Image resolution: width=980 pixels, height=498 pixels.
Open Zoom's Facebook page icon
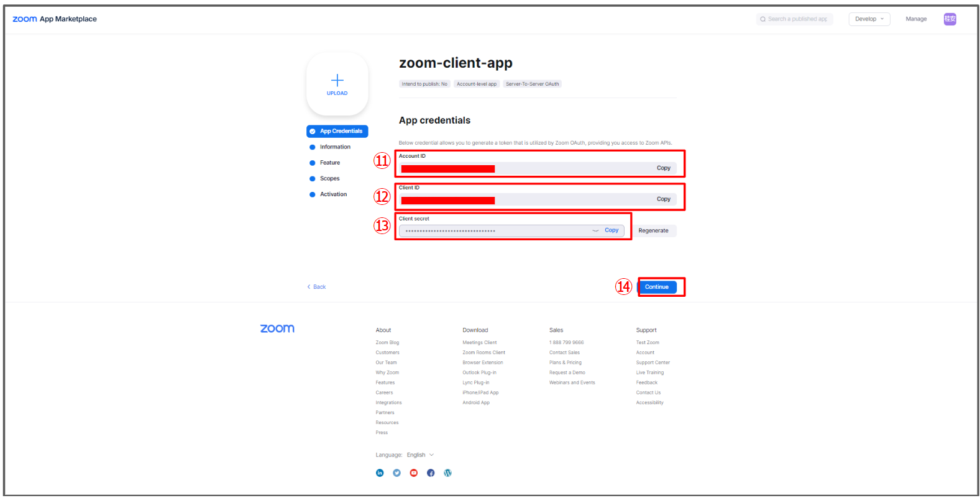[431, 473]
